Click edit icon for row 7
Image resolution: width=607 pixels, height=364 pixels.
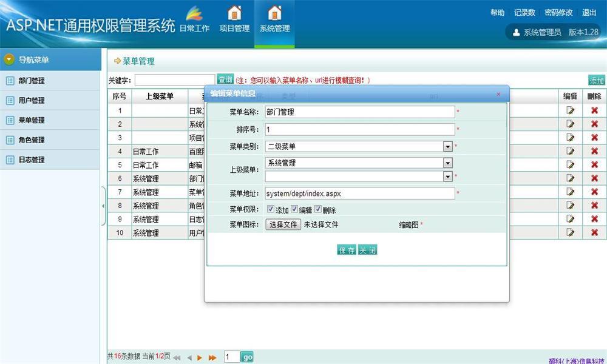(x=570, y=192)
